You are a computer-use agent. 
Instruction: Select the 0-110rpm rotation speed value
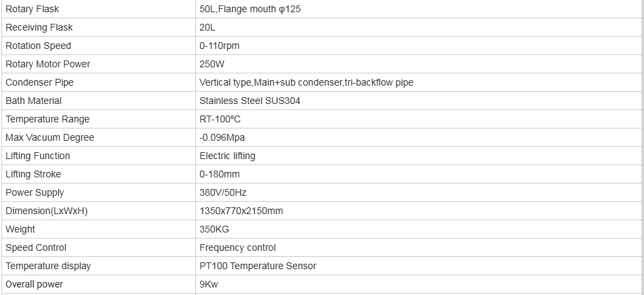pos(219,46)
